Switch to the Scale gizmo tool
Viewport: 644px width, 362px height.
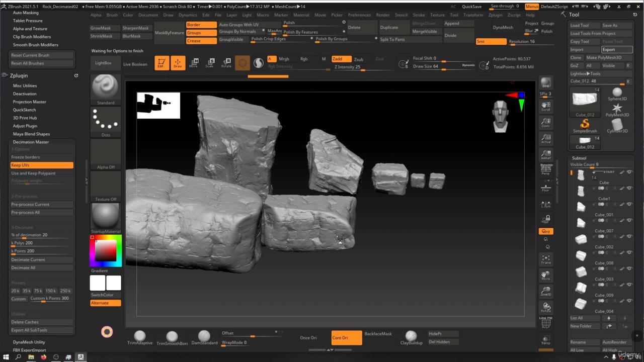[210, 63]
